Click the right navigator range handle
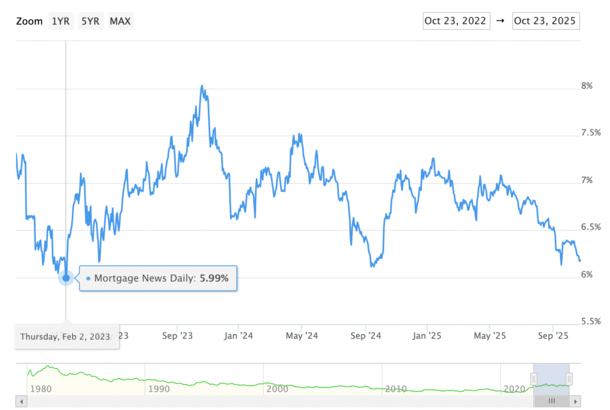 [x=569, y=378]
